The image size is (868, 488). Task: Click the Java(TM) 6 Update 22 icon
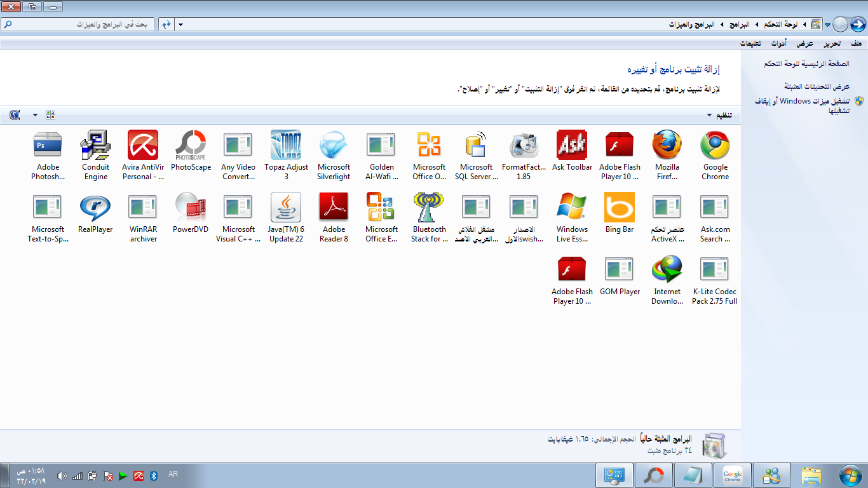coord(286,208)
